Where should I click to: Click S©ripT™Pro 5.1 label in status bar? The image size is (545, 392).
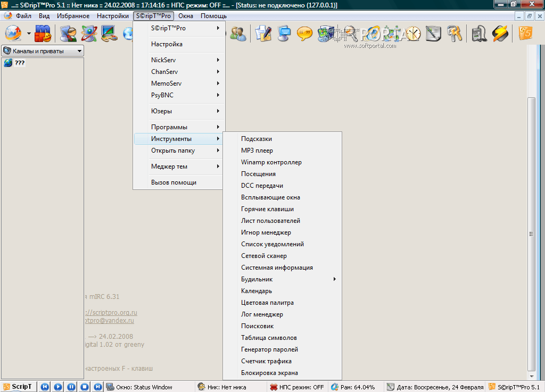coord(514,387)
